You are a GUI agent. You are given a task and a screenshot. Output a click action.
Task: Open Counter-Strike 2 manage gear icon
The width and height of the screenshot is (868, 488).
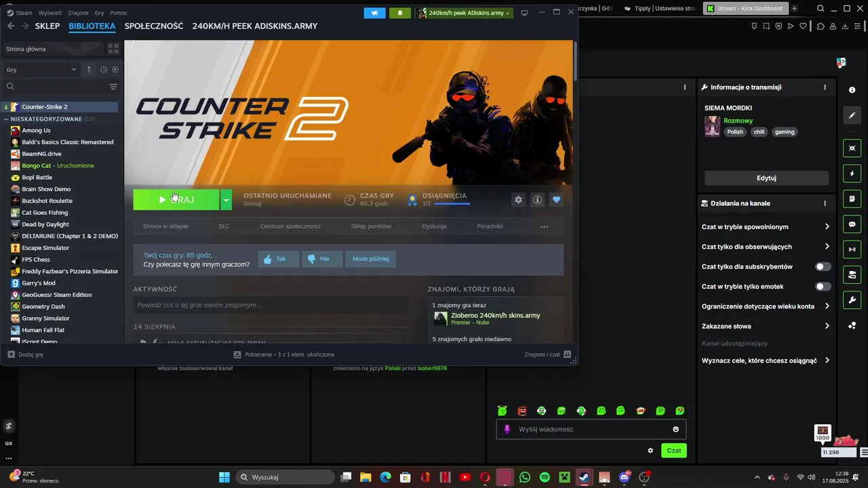(519, 200)
